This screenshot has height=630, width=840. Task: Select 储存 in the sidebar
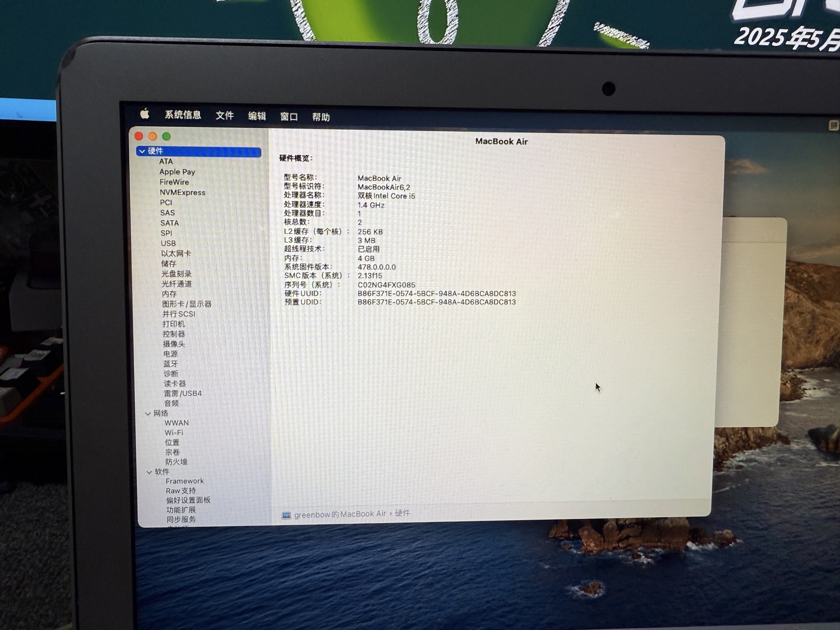168,264
